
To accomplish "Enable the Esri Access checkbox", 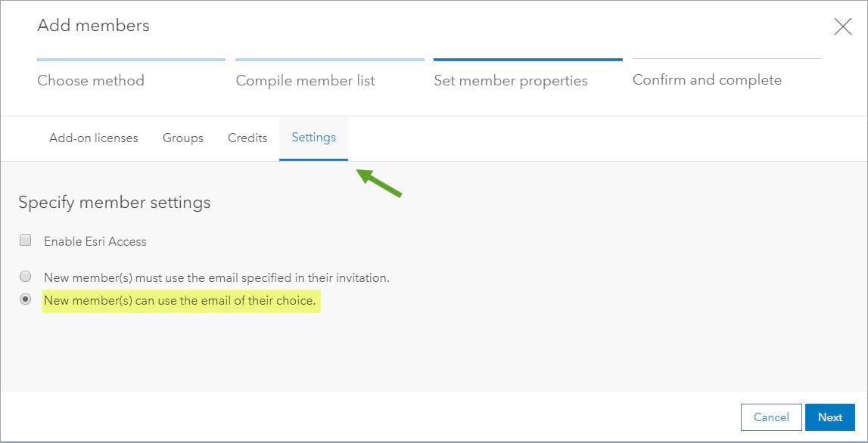I will [26, 240].
